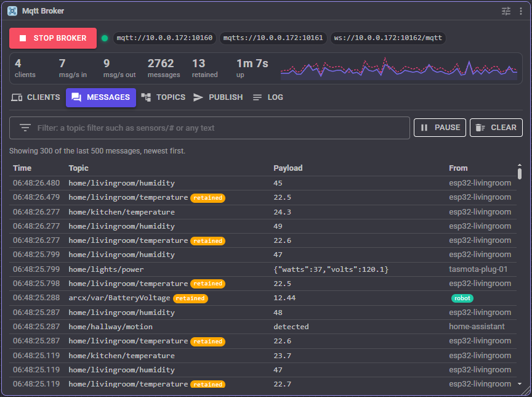This screenshot has width=532, height=397.
Task: Pause the message stream
Action: (440, 128)
